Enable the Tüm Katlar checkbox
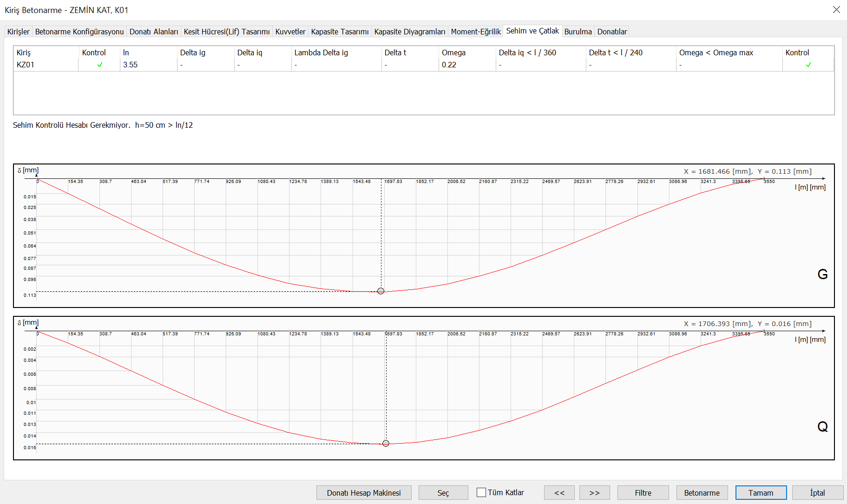Viewport: 847px width, 504px height. (482, 492)
